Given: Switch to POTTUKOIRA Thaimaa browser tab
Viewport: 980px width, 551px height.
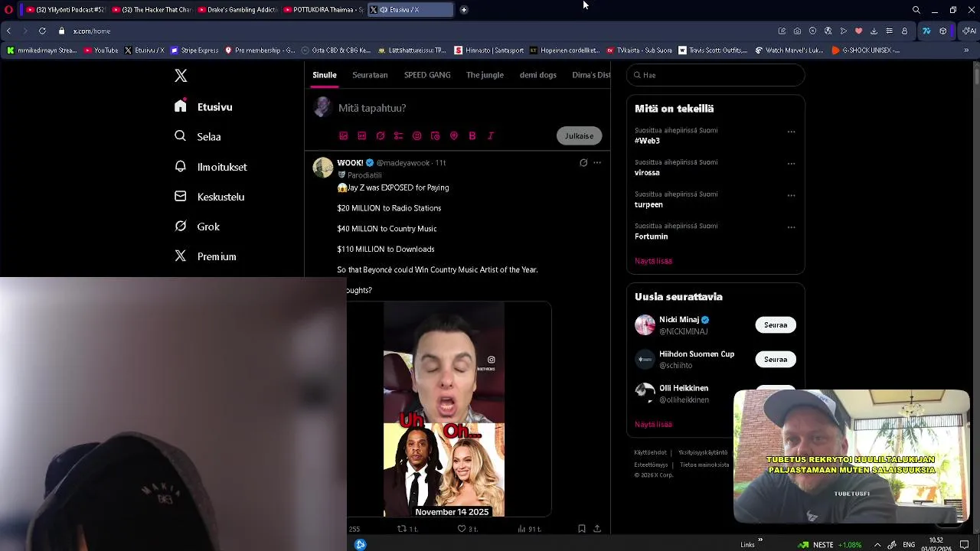Looking at the screenshot, I should [322, 10].
